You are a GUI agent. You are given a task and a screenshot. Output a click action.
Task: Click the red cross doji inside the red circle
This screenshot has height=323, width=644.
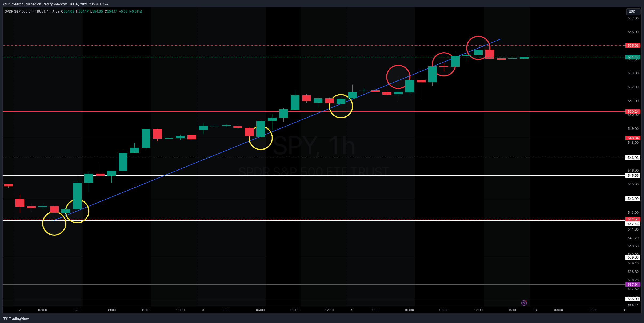point(444,66)
